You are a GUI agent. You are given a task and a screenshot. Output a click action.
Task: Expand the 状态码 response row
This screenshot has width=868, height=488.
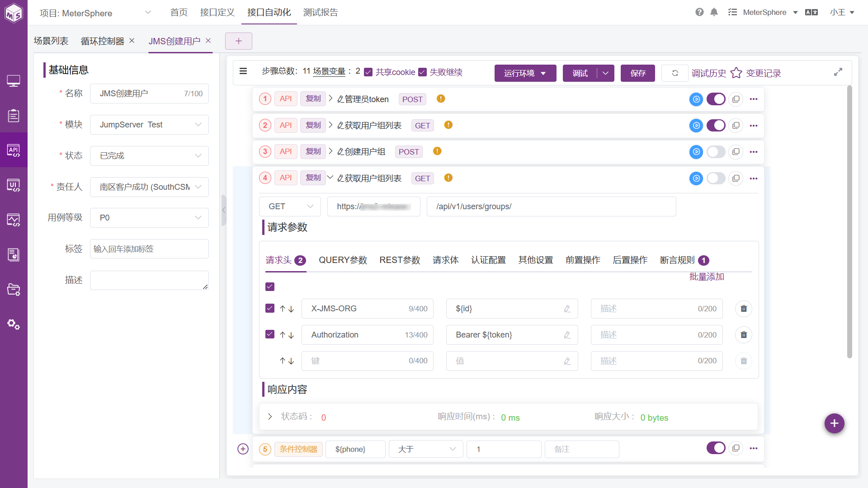(x=270, y=417)
